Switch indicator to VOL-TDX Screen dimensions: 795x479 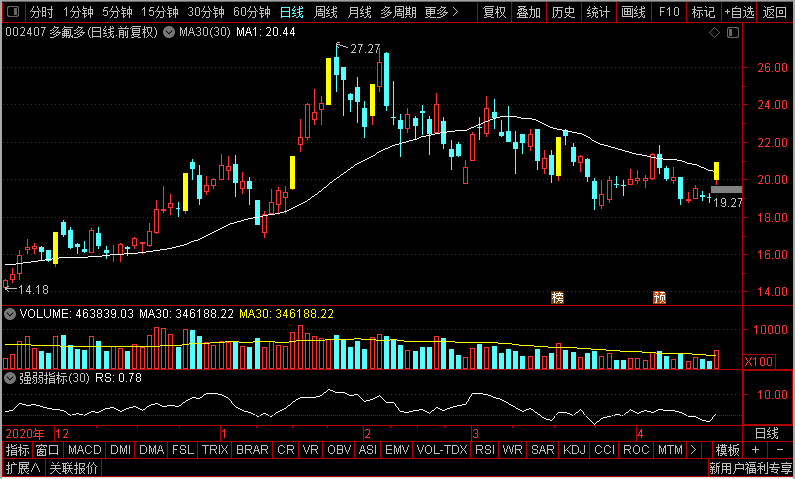tap(442, 450)
